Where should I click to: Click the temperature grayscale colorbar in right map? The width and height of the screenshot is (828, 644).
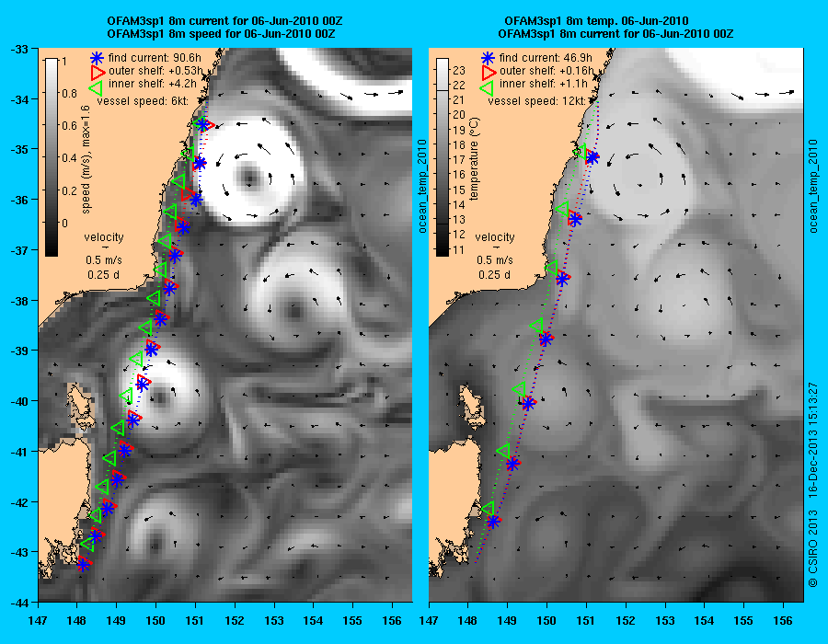[x=443, y=157]
